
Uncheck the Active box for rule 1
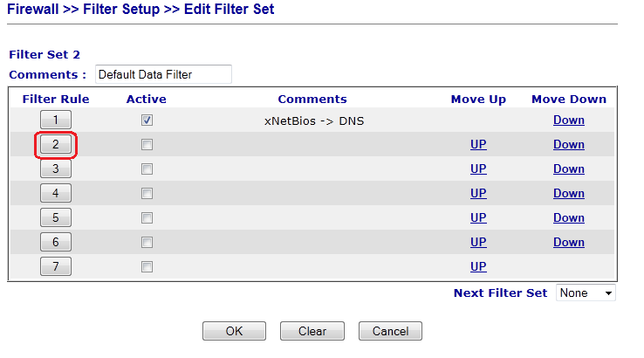point(147,120)
